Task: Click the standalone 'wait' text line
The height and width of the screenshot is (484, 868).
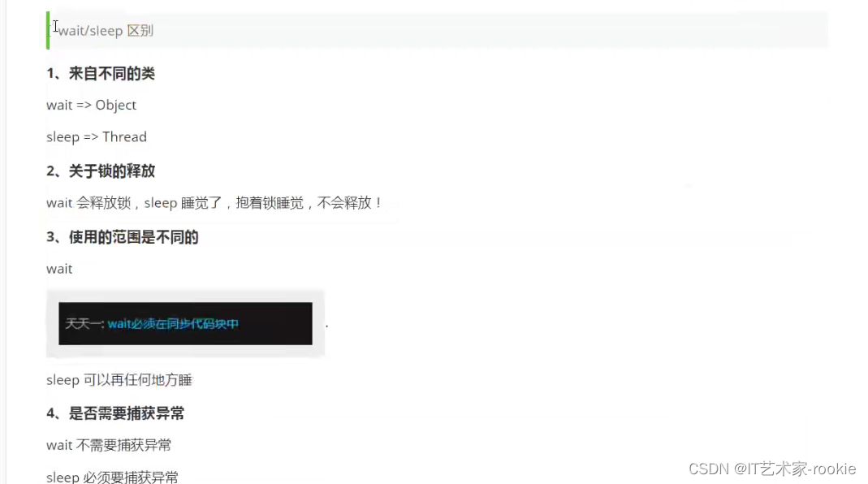Action: coord(59,269)
